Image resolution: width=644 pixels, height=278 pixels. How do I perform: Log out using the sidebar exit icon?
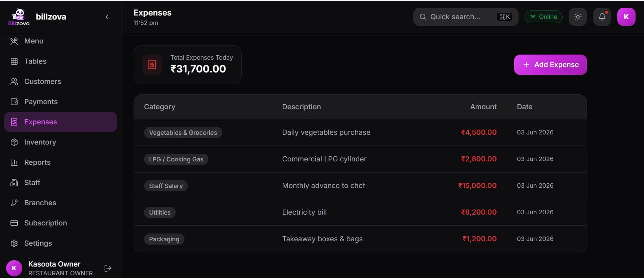[x=108, y=268]
